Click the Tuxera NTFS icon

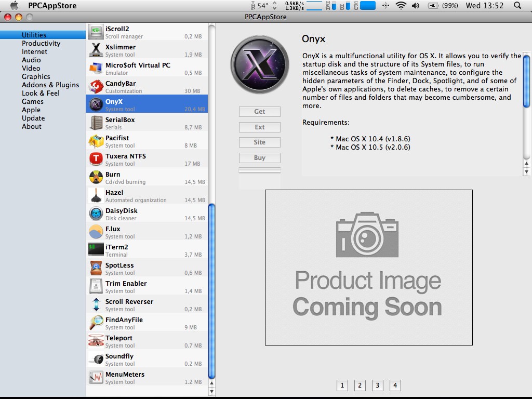96,159
